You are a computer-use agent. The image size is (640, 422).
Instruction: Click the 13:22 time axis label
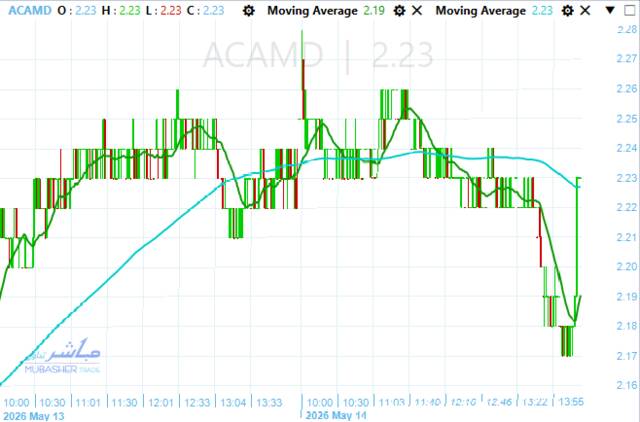pyautogui.click(x=535, y=402)
